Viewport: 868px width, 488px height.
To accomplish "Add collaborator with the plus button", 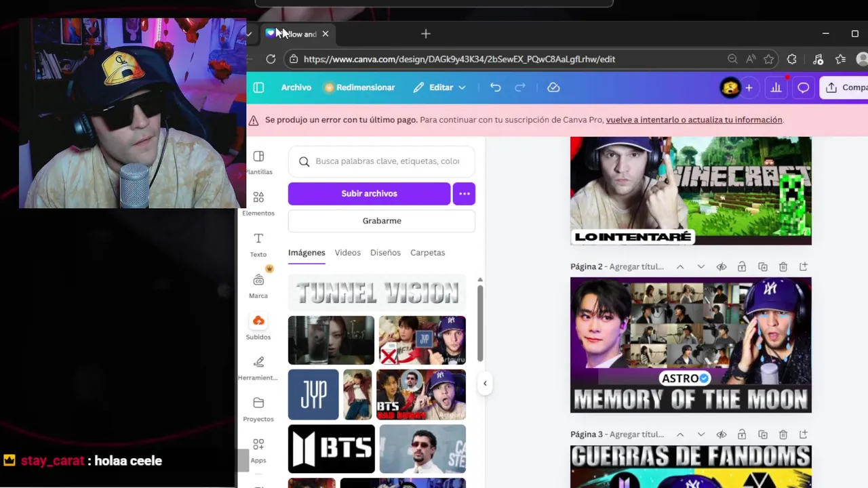I will [x=749, y=87].
